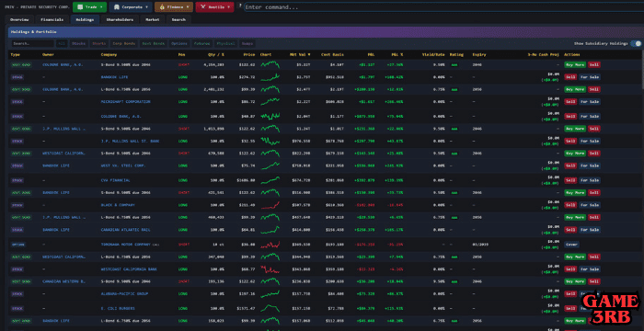
Task: Click Westcoast California Bank stock sparkline
Action: (x=270, y=269)
